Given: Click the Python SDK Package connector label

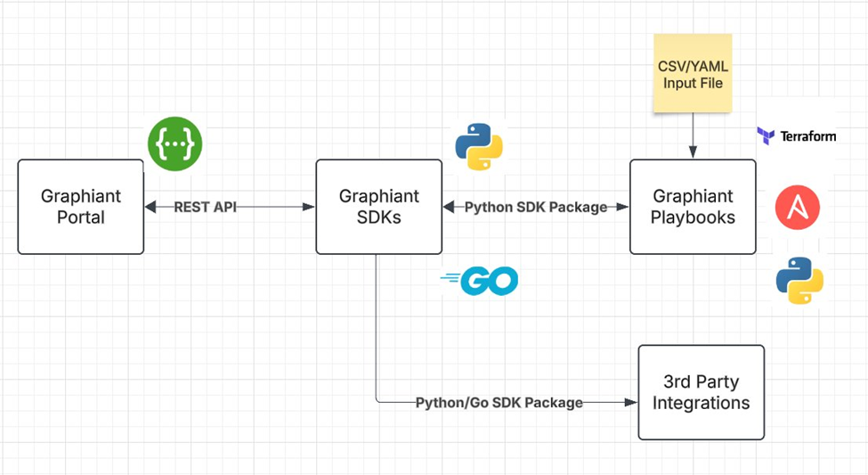Looking at the screenshot, I should pyautogui.click(x=536, y=207).
